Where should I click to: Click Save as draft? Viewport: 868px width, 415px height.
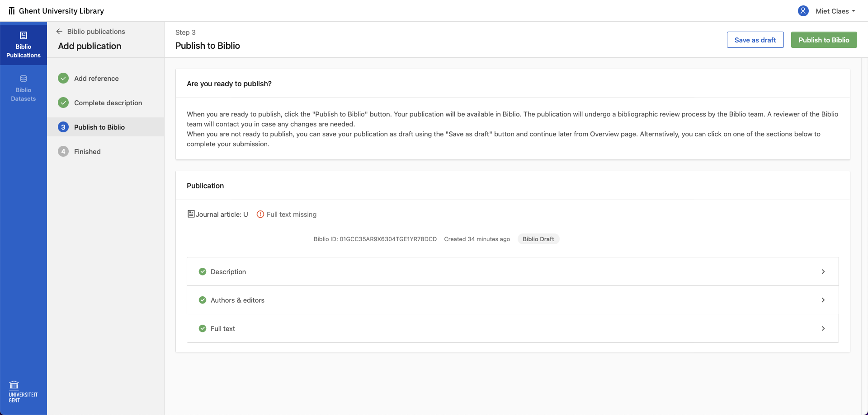tap(755, 40)
